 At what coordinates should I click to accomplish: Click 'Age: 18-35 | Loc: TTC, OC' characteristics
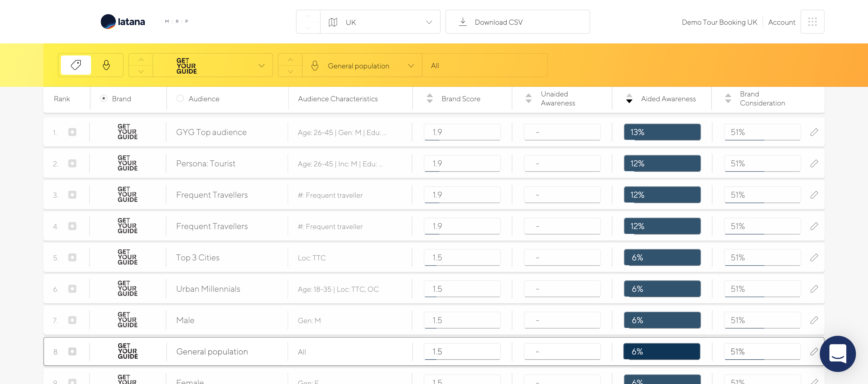(x=338, y=289)
